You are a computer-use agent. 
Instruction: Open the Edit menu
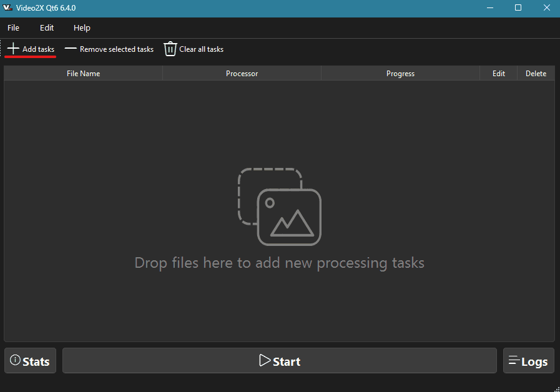tap(47, 27)
